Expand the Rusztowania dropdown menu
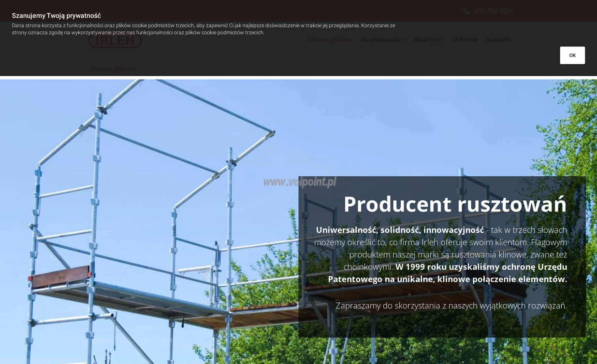This screenshot has height=364, width=597. (x=382, y=40)
